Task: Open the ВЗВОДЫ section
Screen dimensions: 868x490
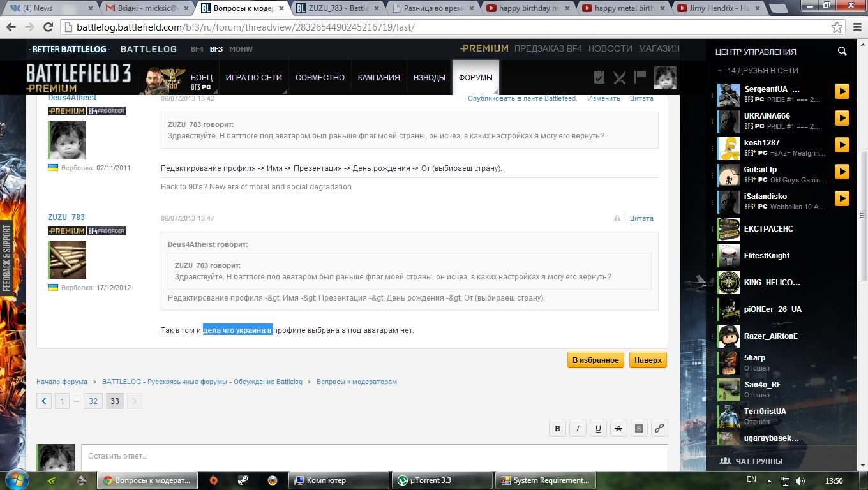Action: coord(430,78)
